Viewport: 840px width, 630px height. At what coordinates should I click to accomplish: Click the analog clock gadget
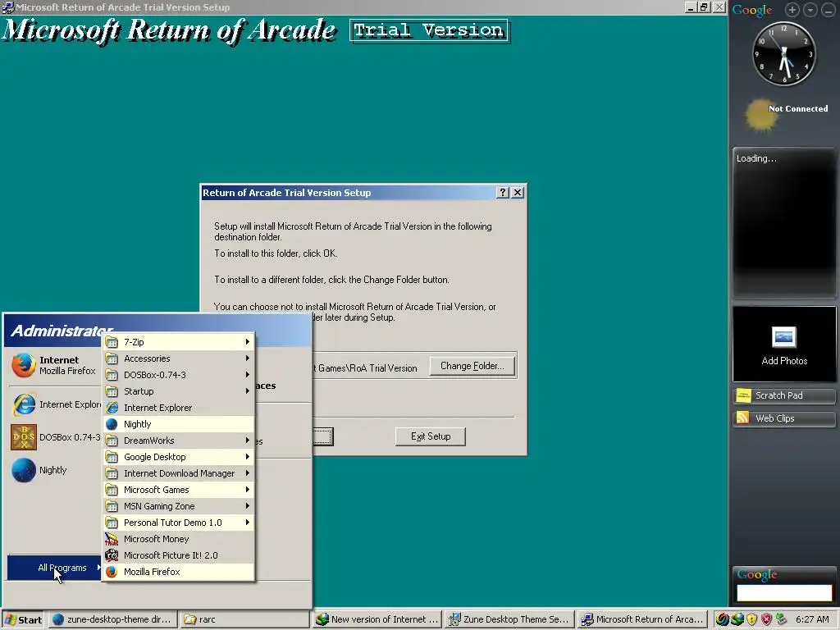click(784, 53)
